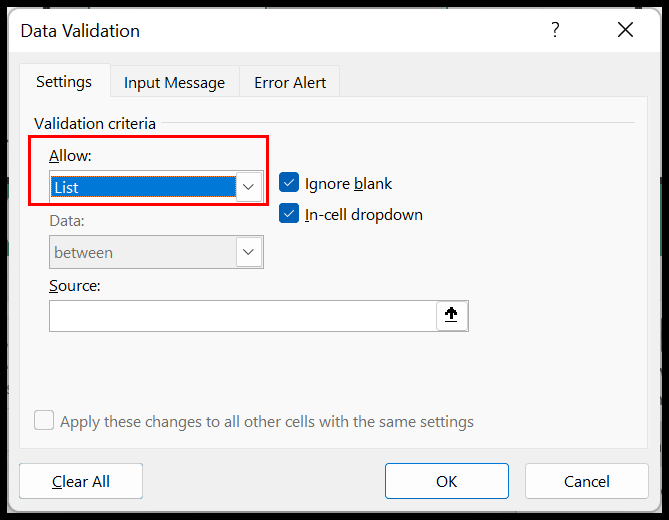Toggle the Ignore blank checkbox
Screen dimensions: 669x520
tap(289, 183)
